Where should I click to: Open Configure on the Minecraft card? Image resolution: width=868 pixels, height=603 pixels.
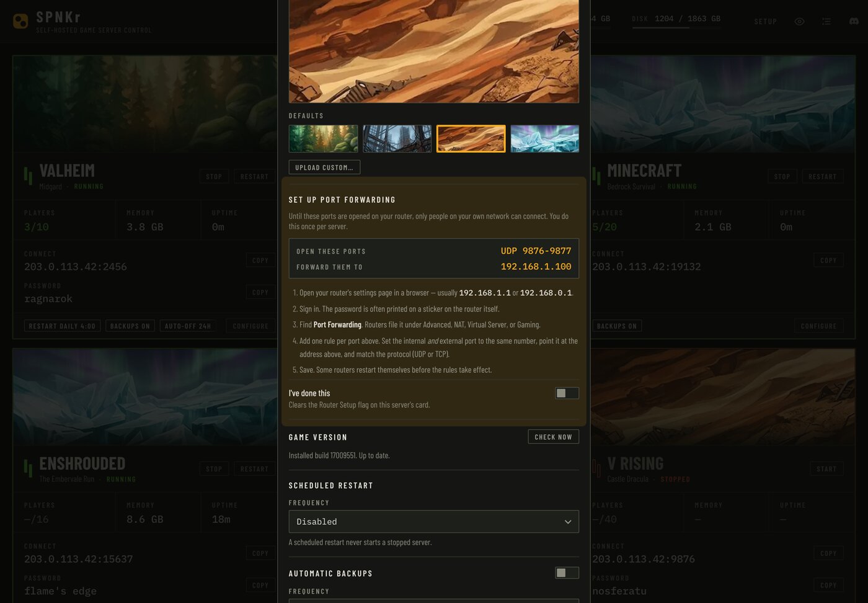[818, 326]
